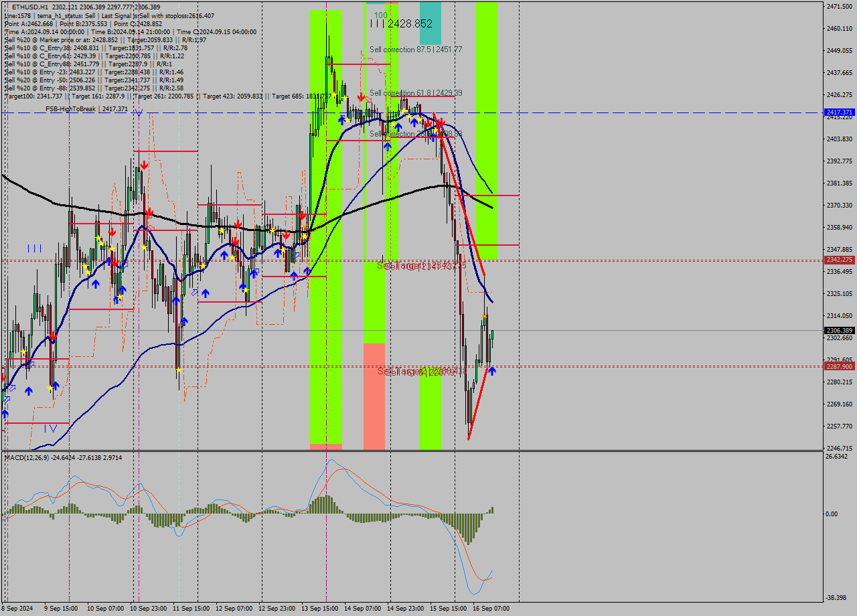Click the blue buy arrow near 16 Sep 07:00
Screen dimensions: 857x616
pos(491,372)
